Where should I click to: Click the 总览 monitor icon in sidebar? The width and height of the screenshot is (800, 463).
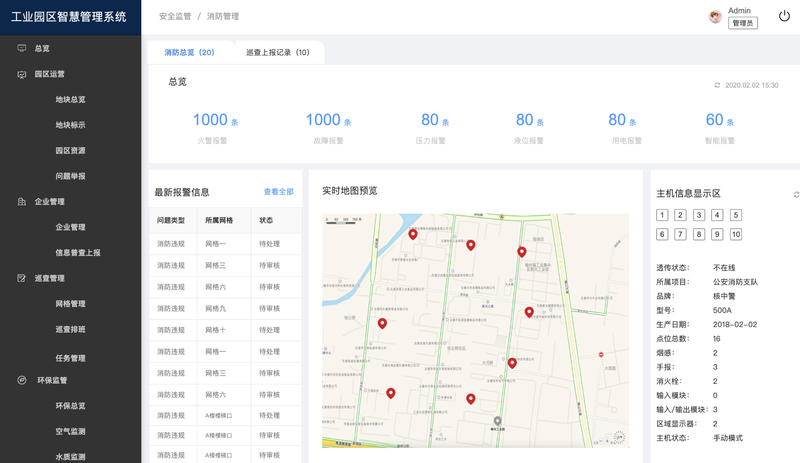coord(22,48)
